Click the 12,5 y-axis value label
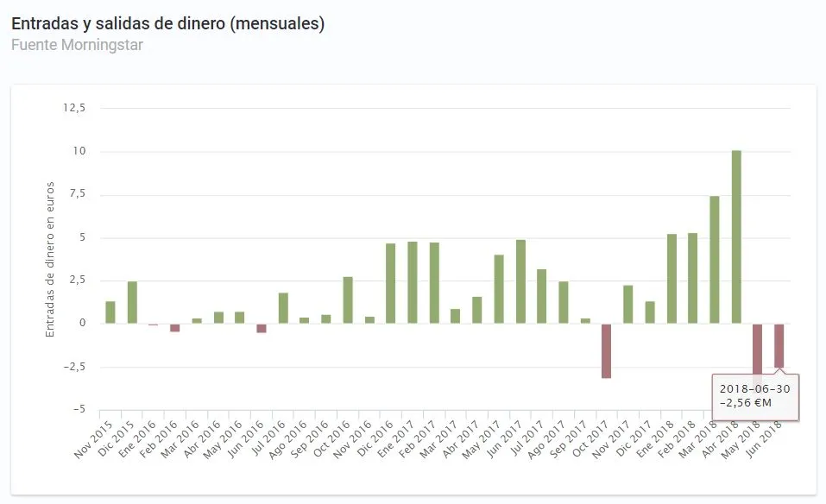Image resolution: width=826 pixels, height=504 pixels. [x=74, y=108]
